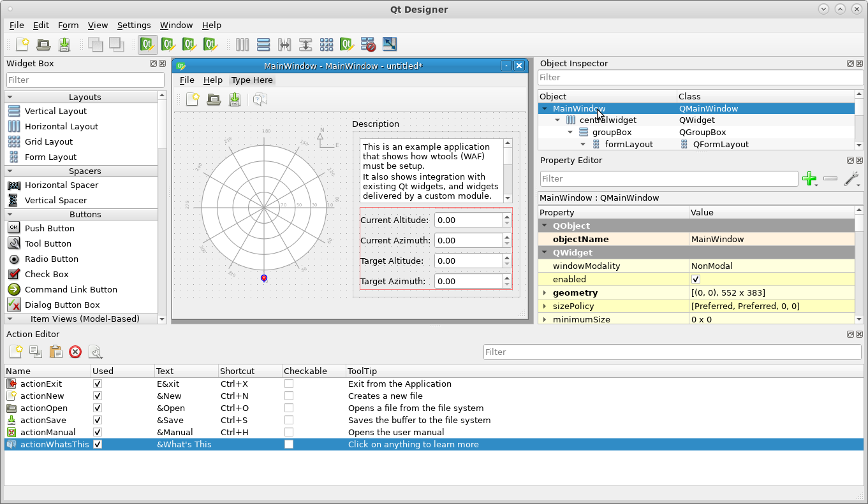
Task: Click the green plus Add Dynamic Property icon
Action: pos(809,179)
